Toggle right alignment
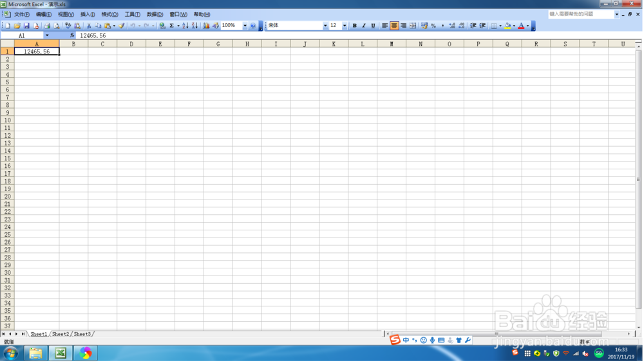Screen dimensions: 644x363 [x=404, y=26]
